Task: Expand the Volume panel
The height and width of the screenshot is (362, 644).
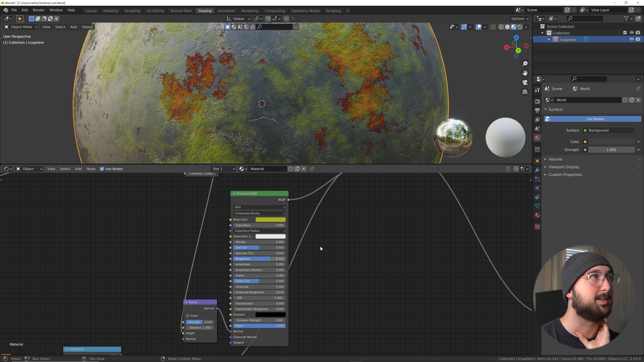Action: click(555, 159)
